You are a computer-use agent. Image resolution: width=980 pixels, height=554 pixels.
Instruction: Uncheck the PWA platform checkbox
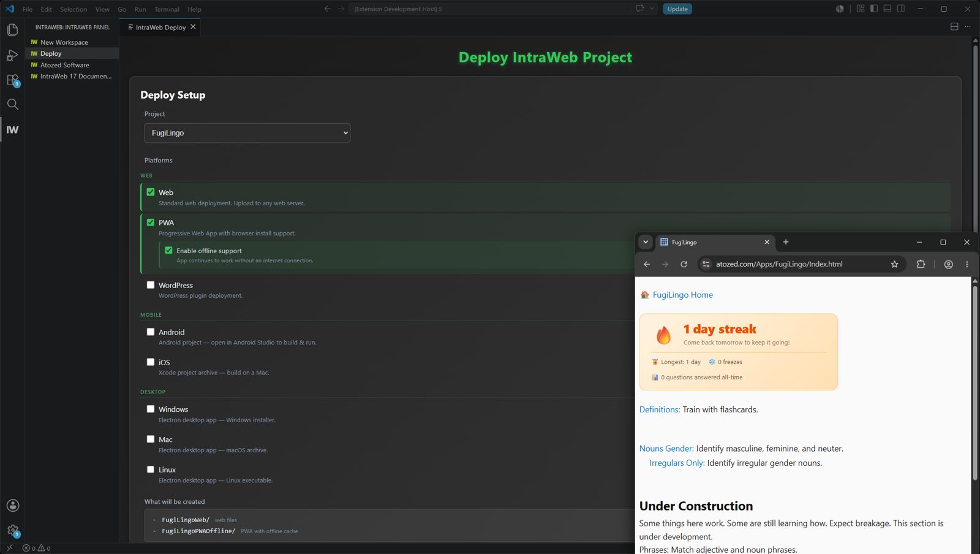point(151,222)
